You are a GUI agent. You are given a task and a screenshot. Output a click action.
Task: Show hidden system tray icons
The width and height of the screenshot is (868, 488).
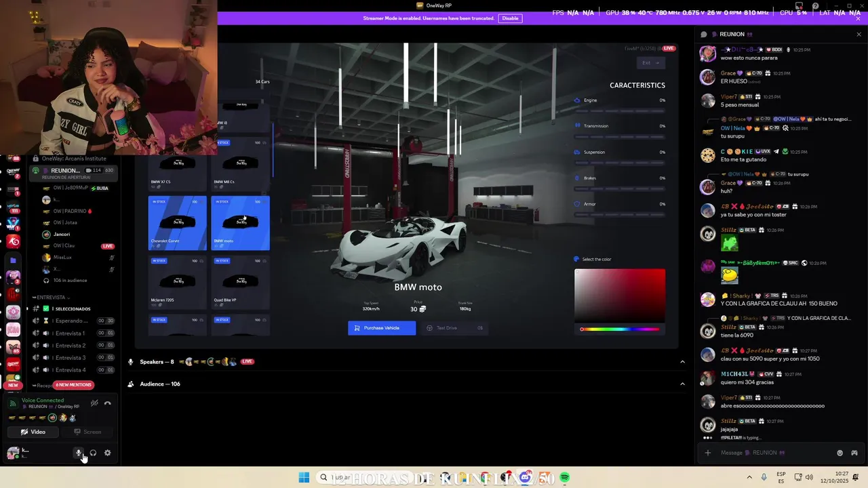[749, 477]
